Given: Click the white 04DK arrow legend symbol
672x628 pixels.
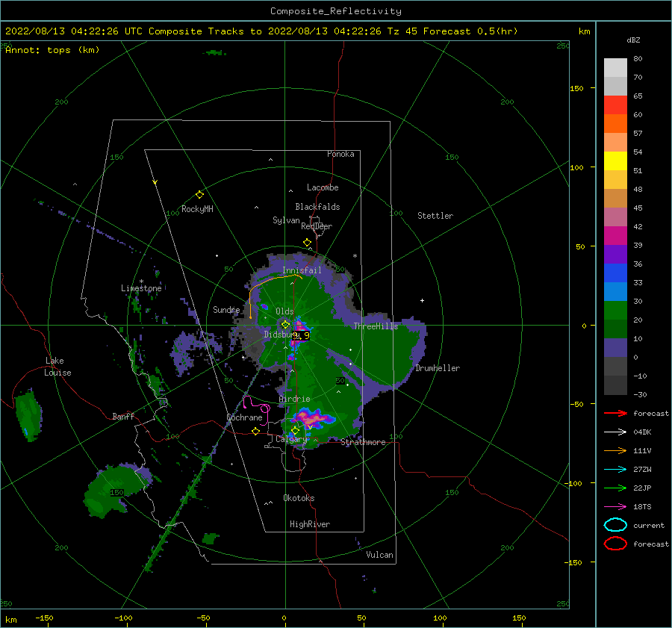Looking at the screenshot, I should tap(615, 432).
